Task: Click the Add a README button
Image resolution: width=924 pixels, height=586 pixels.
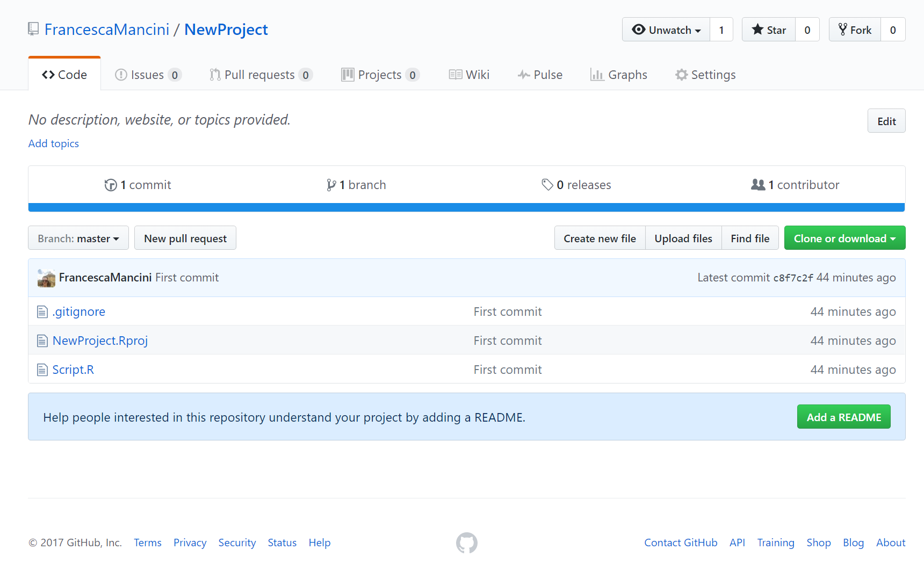Action: pyautogui.click(x=844, y=417)
